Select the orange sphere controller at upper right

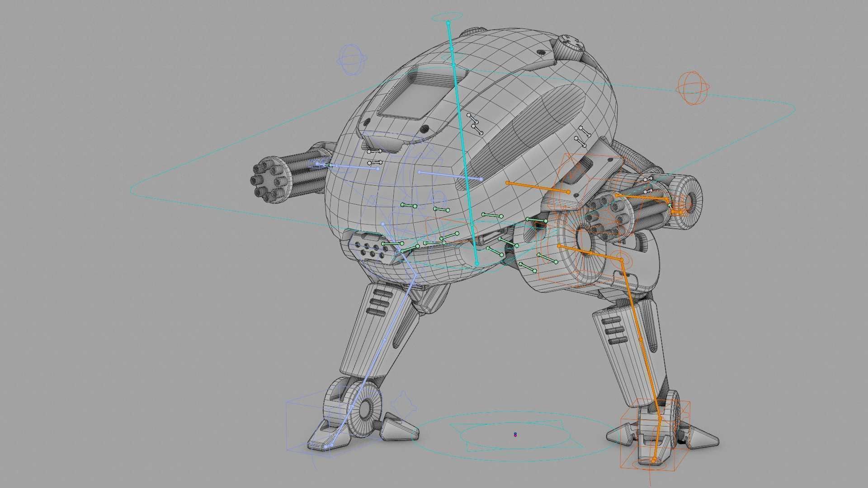point(693,88)
